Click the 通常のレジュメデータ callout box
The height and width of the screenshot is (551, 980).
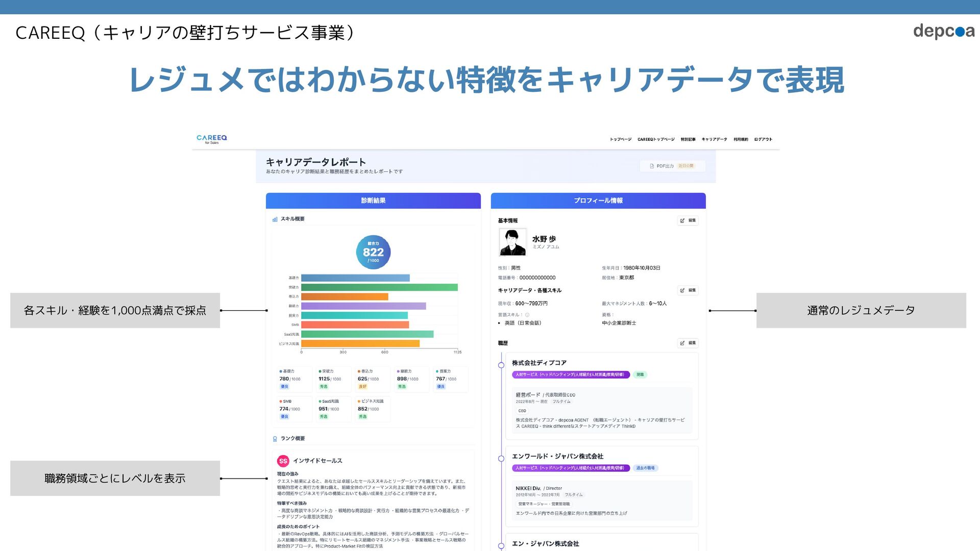point(861,310)
